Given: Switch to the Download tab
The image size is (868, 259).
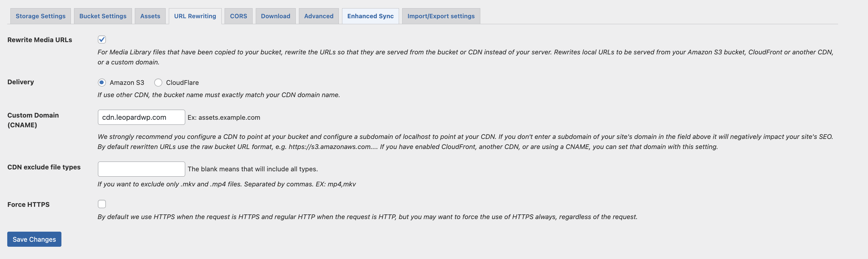Looking at the screenshot, I should pos(275,16).
